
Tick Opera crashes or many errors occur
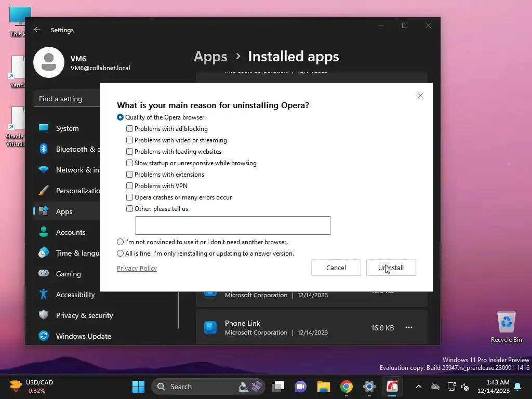point(129,197)
